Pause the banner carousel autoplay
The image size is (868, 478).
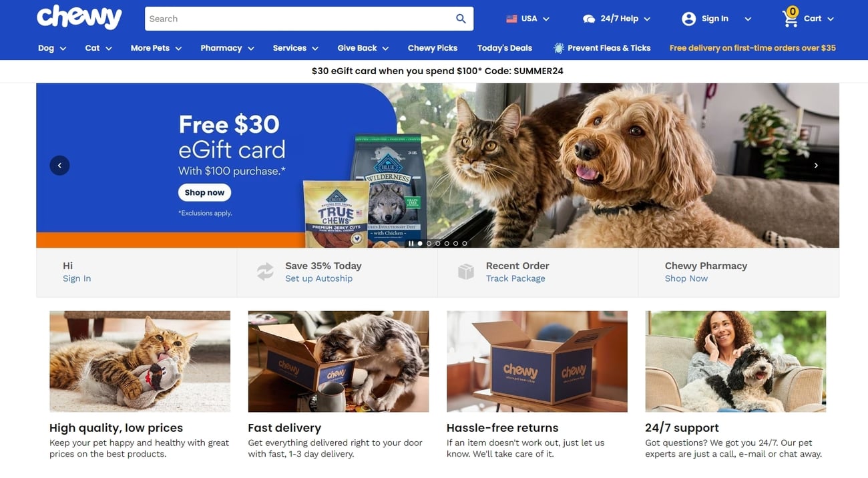tap(411, 244)
